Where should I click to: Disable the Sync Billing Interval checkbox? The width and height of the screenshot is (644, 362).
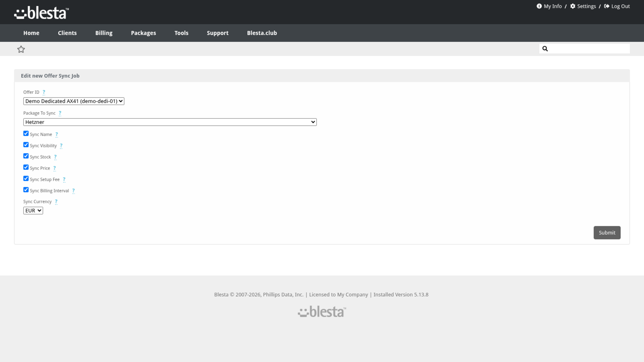(26, 190)
